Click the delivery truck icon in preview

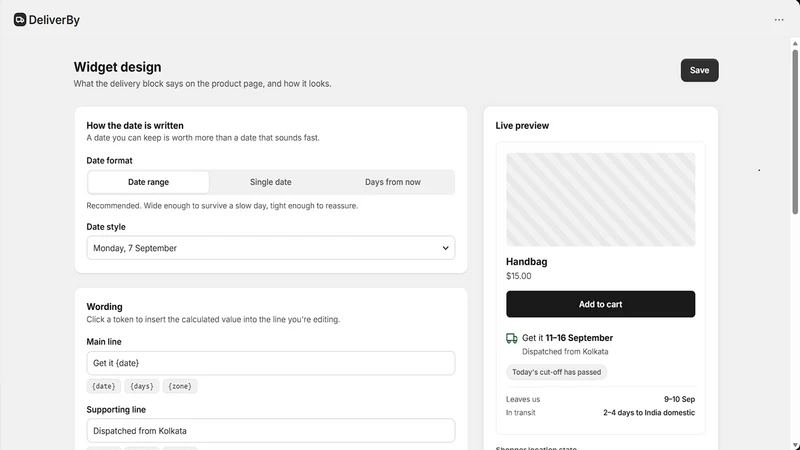point(511,338)
